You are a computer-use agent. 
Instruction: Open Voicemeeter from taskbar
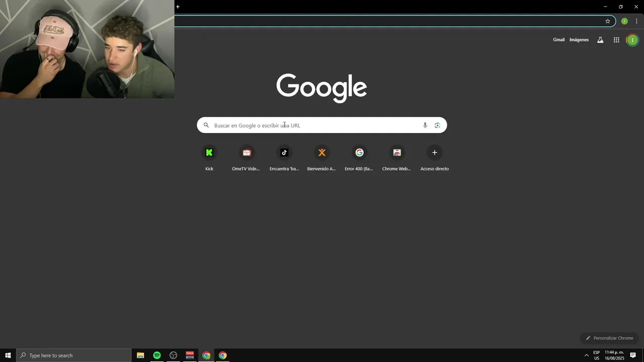(190, 355)
